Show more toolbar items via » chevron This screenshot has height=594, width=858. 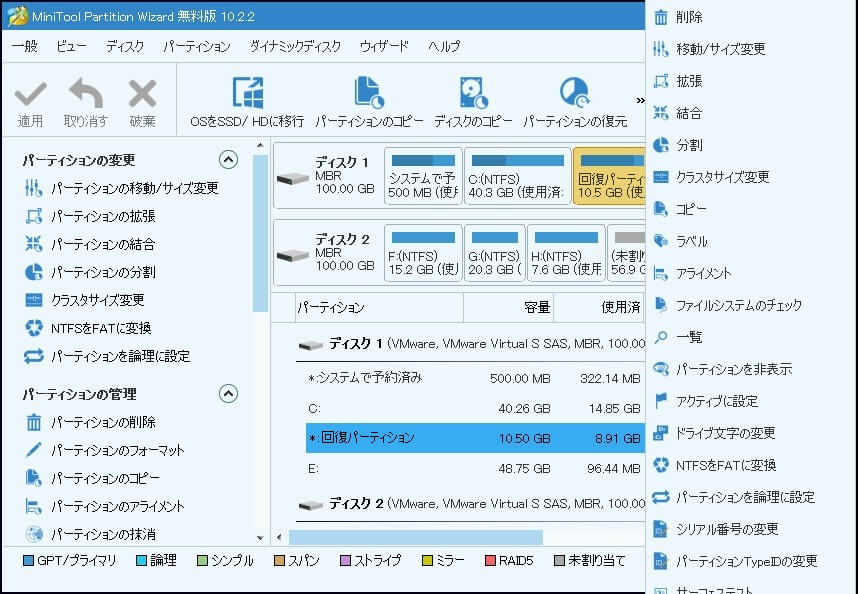click(640, 100)
